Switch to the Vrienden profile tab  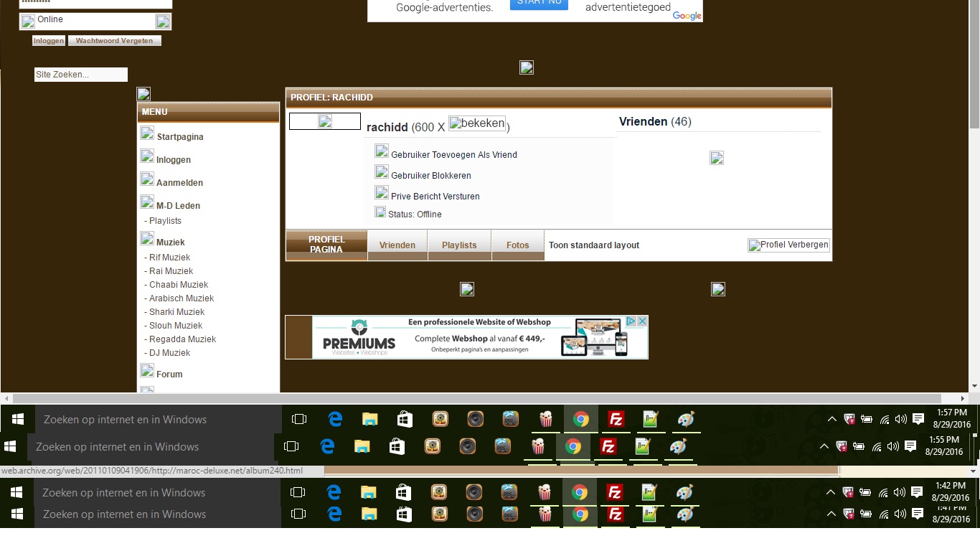tap(397, 245)
